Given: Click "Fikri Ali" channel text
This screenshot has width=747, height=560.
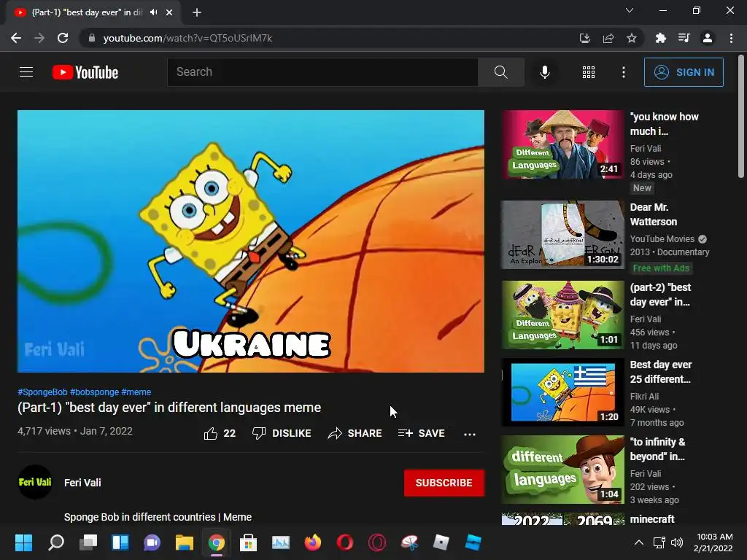Looking at the screenshot, I should (644, 396).
